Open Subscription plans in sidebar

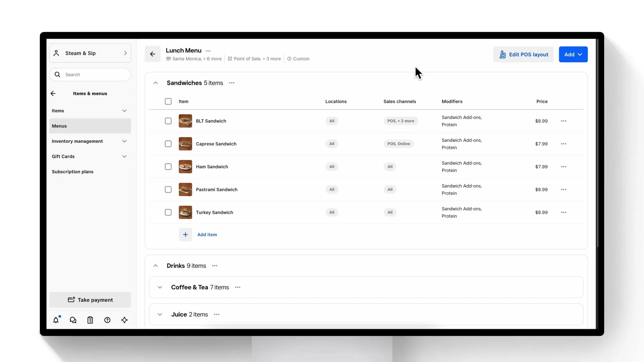pos(73,172)
